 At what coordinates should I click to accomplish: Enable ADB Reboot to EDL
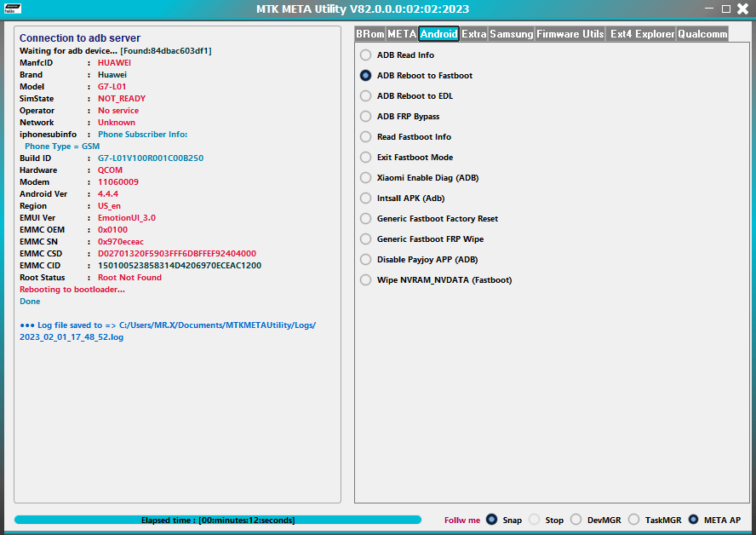coord(365,95)
